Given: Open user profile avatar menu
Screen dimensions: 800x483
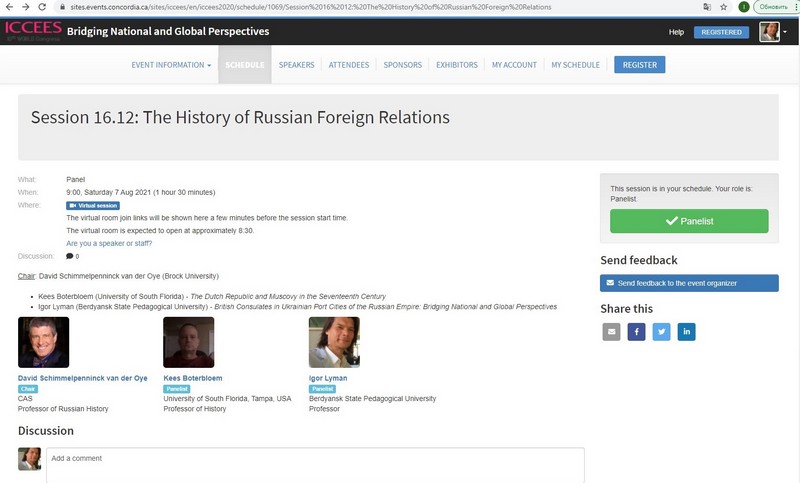Looking at the screenshot, I should click(x=769, y=32).
